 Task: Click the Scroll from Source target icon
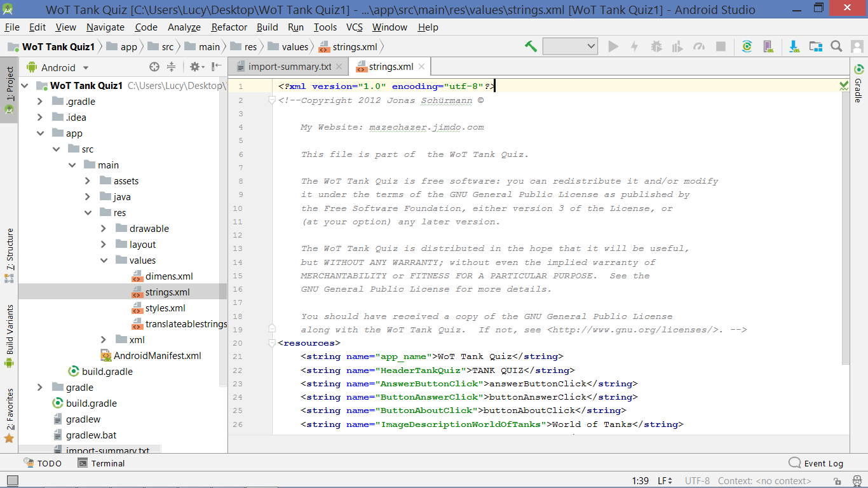pyautogui.click(x=154, y=67)
